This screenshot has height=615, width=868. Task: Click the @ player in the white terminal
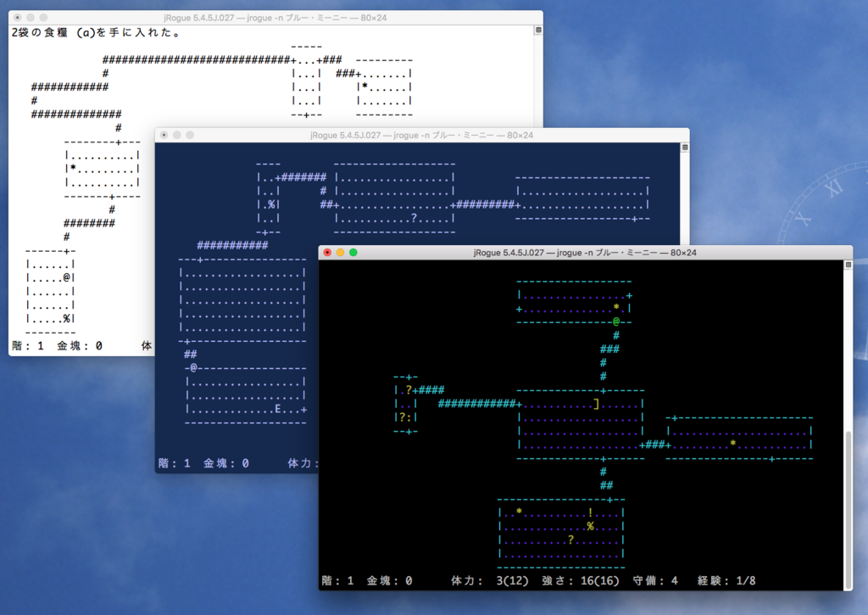pyautogui.click(x=66, y=277)
